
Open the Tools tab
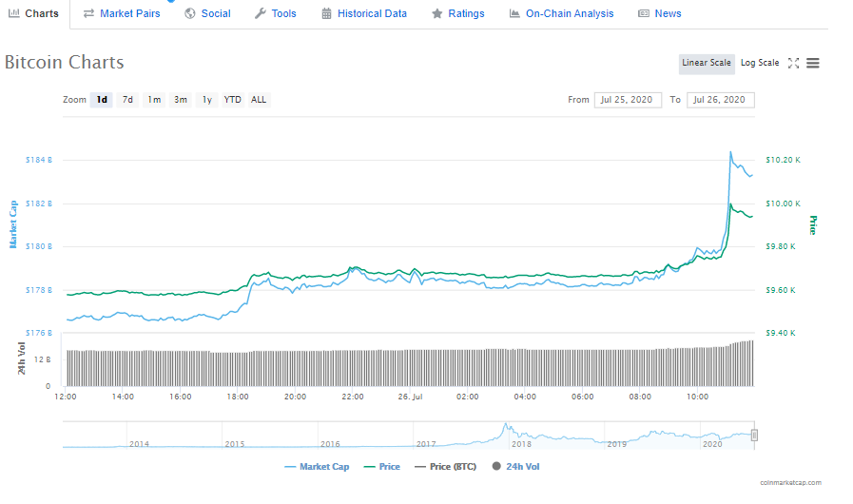(275, 13)
